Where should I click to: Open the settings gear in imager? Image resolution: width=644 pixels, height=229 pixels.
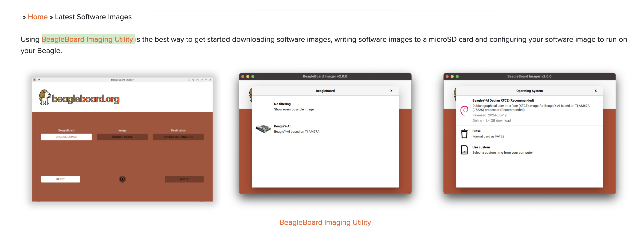point(122,179)
